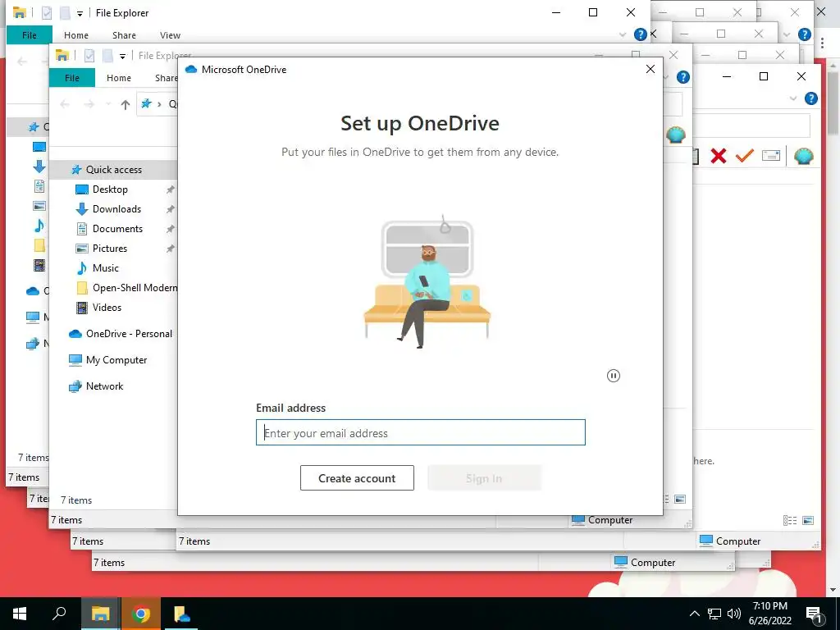Expand the ribbon chevron in the rightmost window

793,98
